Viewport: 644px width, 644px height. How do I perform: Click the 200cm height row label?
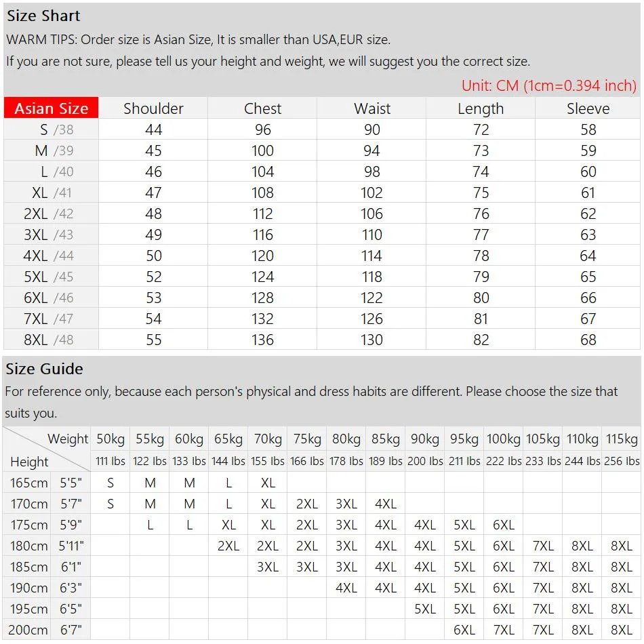point(29,630)
